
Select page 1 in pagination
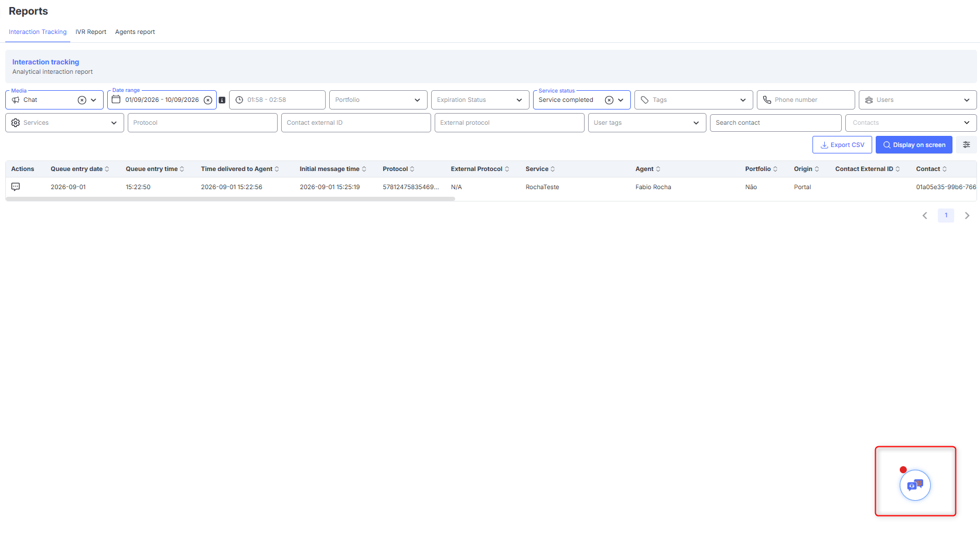point(946,216)
